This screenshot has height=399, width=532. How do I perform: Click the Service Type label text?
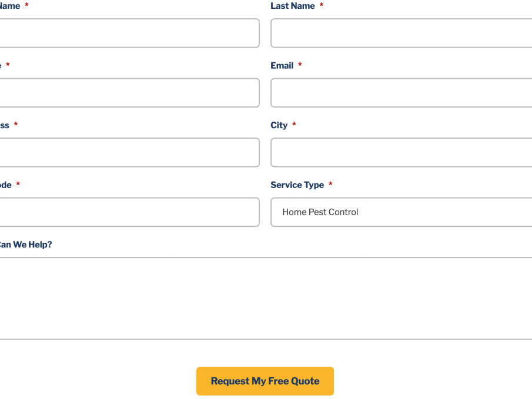[297, 185]
